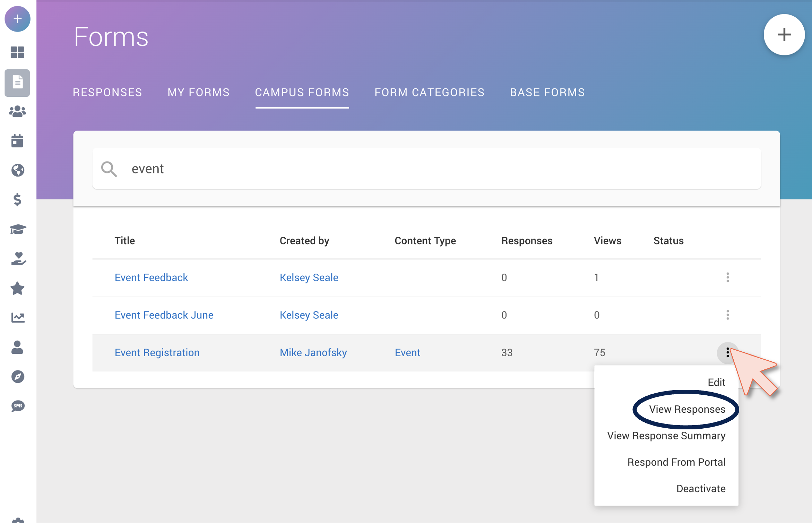Click the Responses column header
The height and width of the screenshot is (523, 812).
[x=527, y=240]
